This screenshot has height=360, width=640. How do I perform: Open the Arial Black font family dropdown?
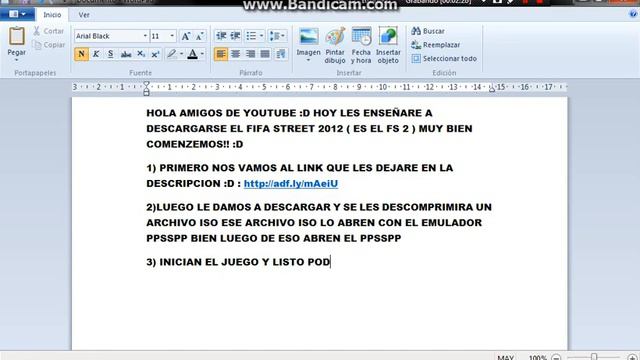[x=145, y=36]
